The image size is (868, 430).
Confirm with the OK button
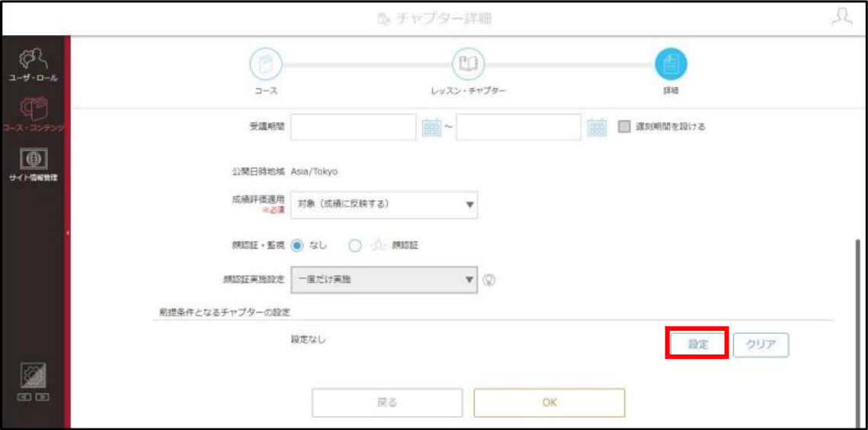tap(549, 403)
